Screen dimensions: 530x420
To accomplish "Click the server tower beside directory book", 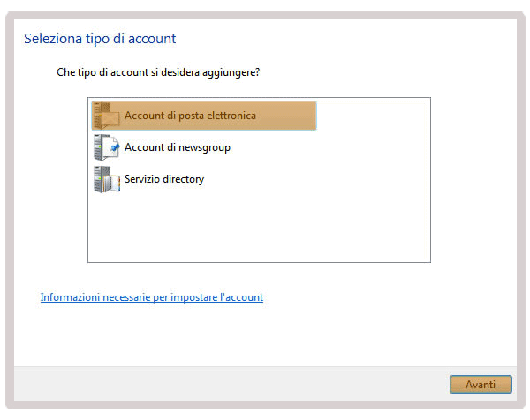I will click(99, 179).
